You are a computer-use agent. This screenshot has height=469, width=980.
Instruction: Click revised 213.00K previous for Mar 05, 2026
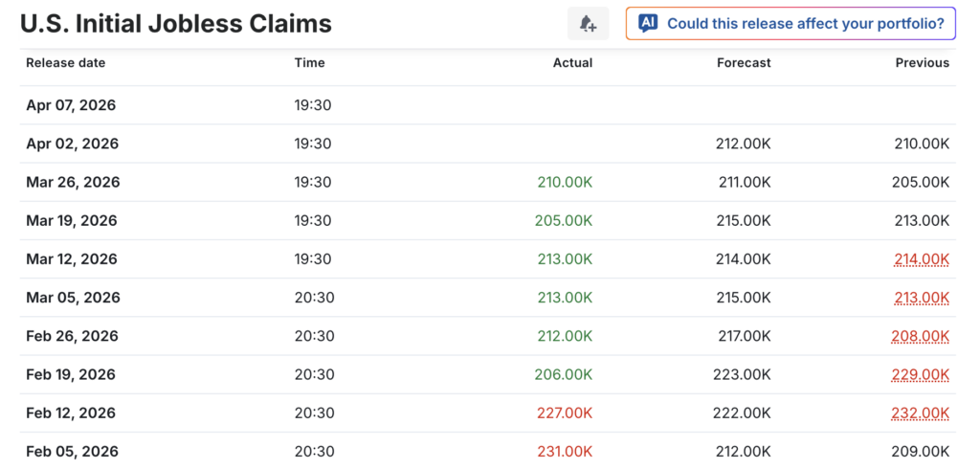(922, 298)
